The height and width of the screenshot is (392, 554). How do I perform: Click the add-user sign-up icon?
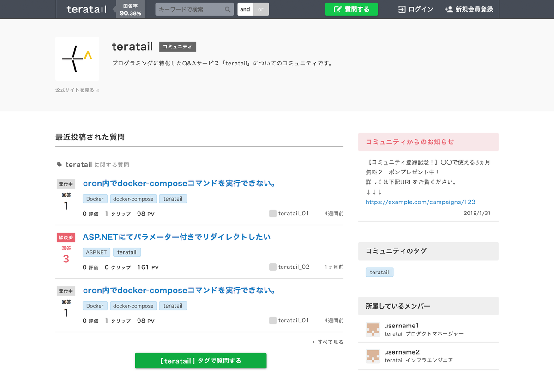tap(448, 9)
